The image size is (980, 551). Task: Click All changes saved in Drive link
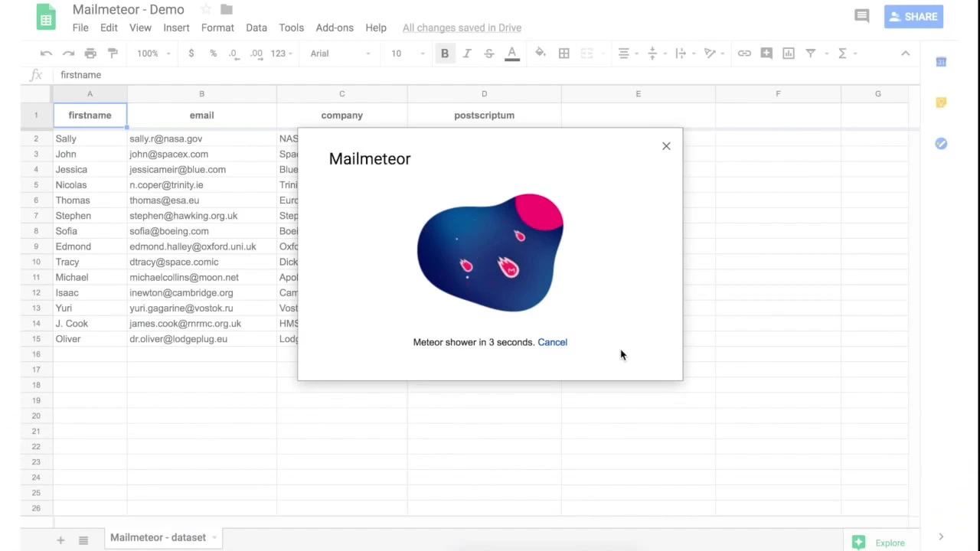point(462,28)
